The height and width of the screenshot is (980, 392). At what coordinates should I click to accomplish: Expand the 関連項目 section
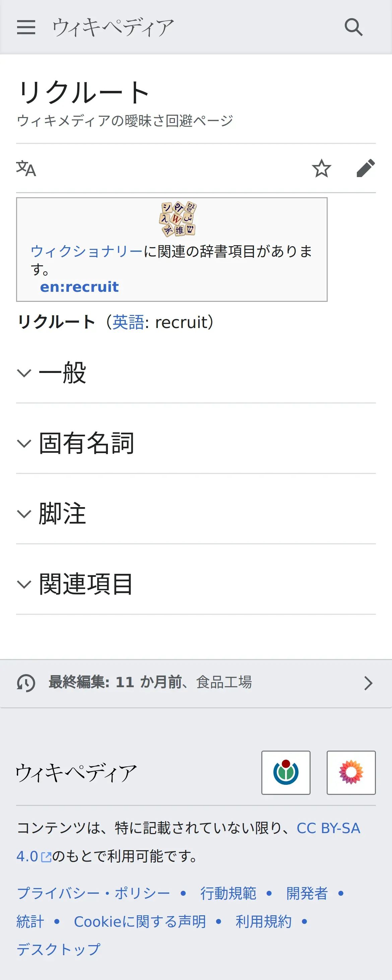(86, 584)
